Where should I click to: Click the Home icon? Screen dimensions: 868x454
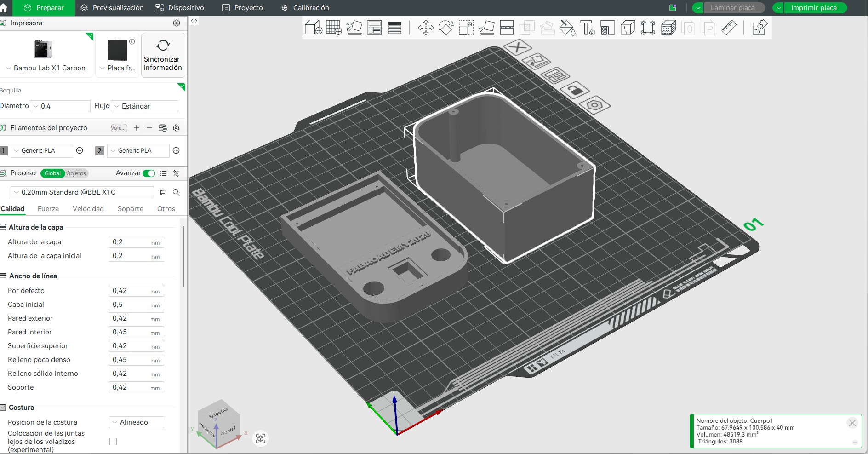[x=4, y=8]
